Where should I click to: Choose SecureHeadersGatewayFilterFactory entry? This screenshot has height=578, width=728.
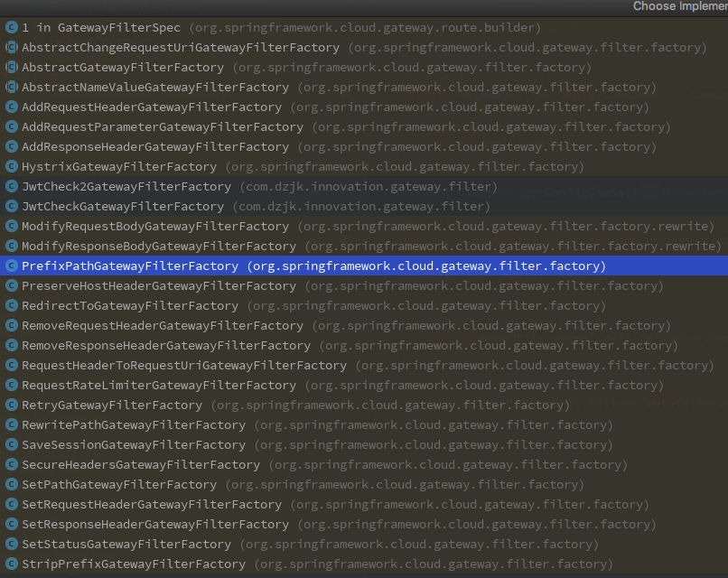click(364, 465)
